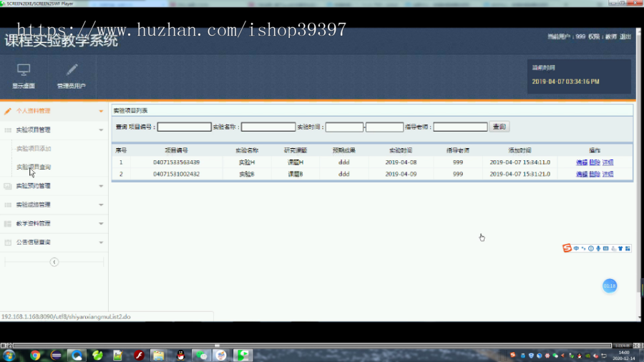The width and height of the screenshot is (644, 362).
Task: Open File Explorer from the taskbar
Action: pos(159,356)
